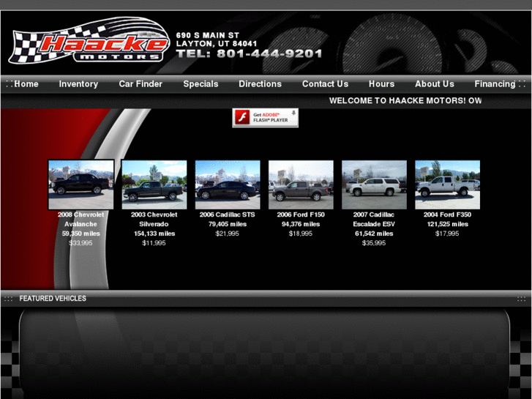
Task: View the 2006 Cadillac STS thumbnail
Action: [228, 184]
